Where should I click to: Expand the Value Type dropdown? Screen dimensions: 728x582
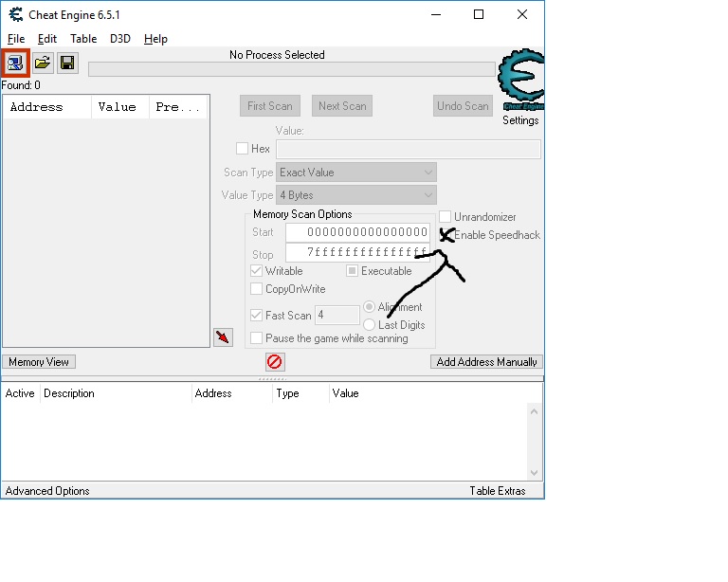pyautogui.click(x=356, y=195)
